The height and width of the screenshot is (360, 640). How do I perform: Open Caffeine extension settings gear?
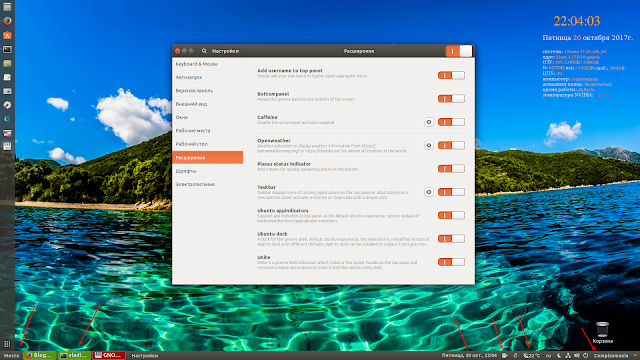(429, 122)
